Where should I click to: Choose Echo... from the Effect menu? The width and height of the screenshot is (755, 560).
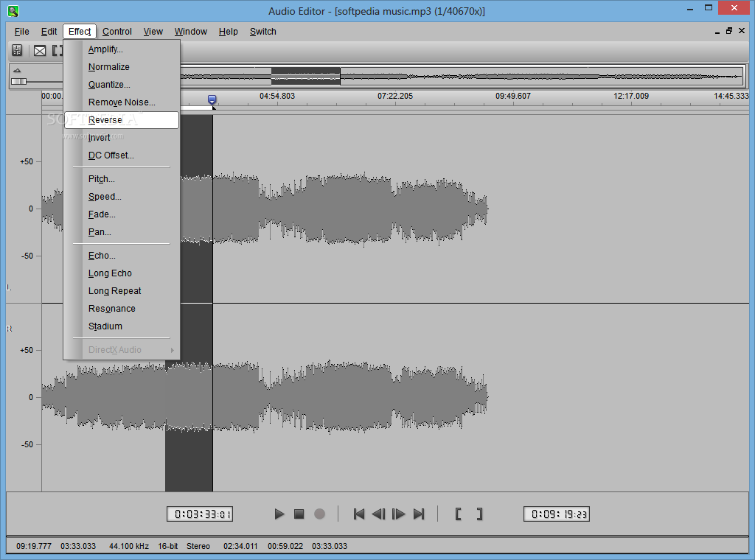pyautogui.click(x=122, y=256)
